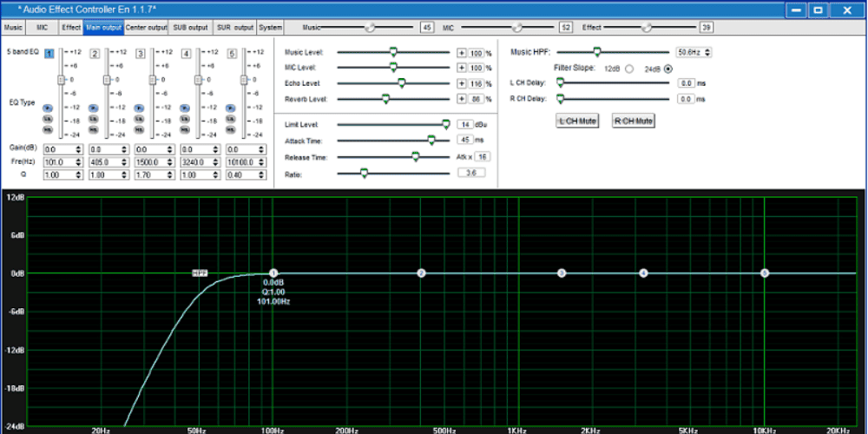Select peak EQ type for band 4
868x434 pixels.
click(186, 108)
